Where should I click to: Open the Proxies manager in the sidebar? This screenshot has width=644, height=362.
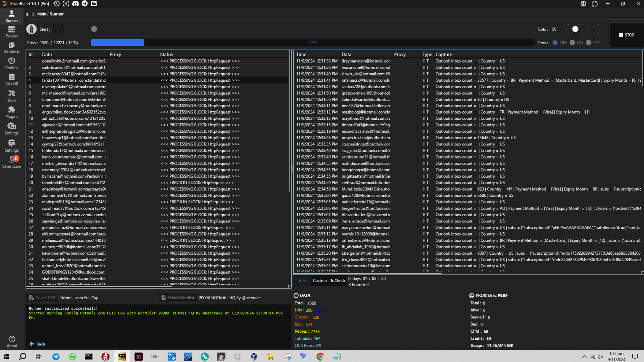point(11,32)
